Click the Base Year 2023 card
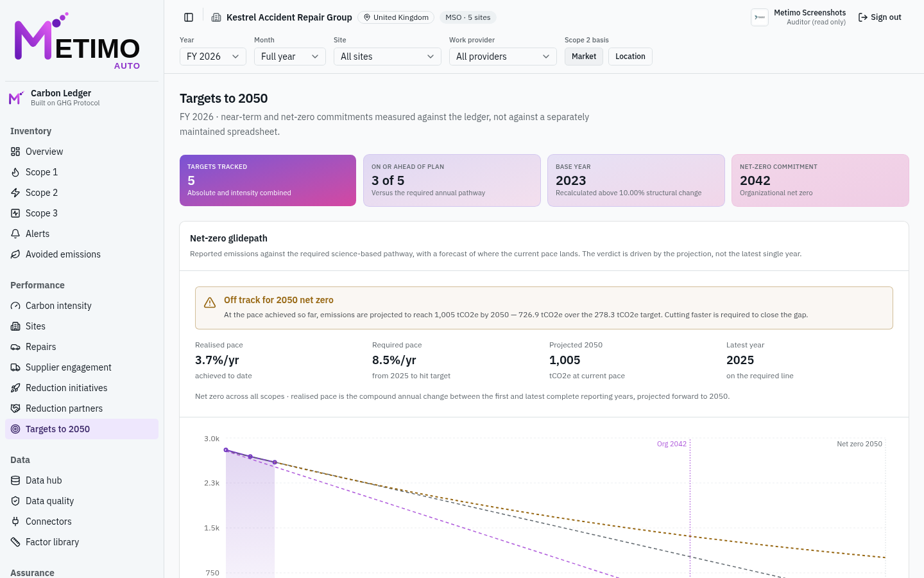Image resolution: width=924 pixels, height=578 pixels. tap(636, 180)
